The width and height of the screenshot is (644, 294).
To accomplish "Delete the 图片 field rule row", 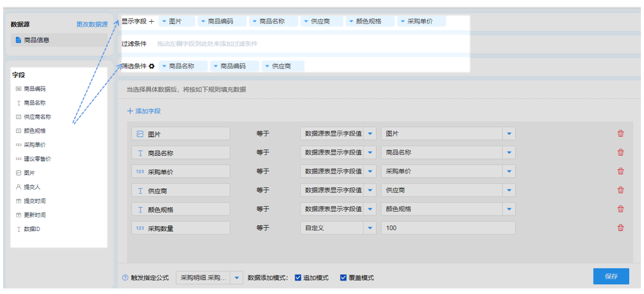I will pyautogui.click(x=621, y=133).
